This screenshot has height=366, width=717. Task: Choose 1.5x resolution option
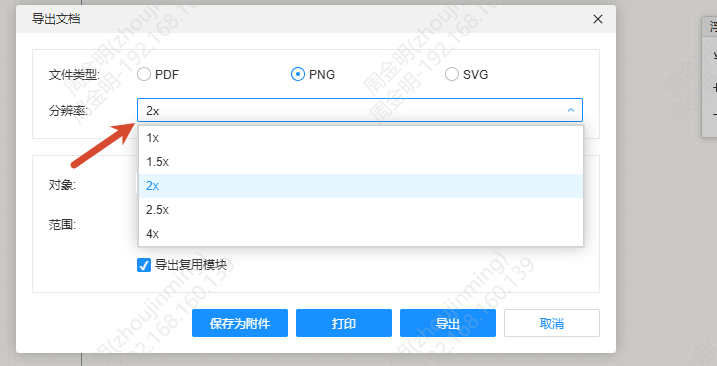361,161
